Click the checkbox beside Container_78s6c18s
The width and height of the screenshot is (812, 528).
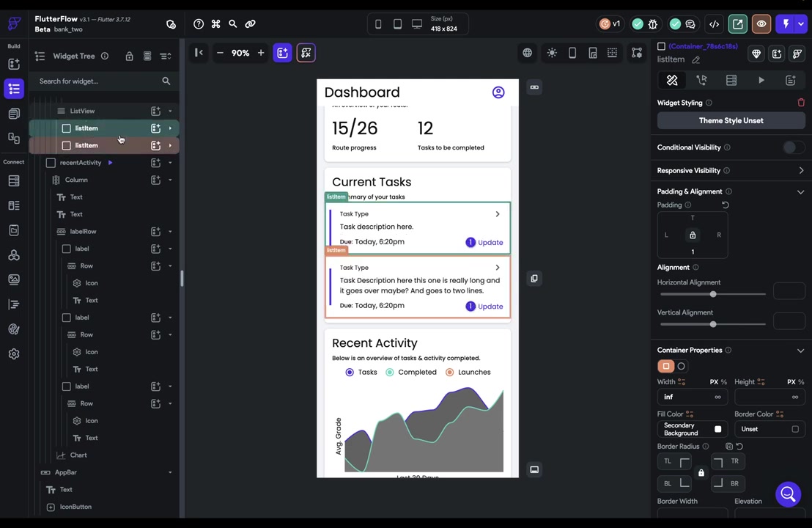point(661,46)
